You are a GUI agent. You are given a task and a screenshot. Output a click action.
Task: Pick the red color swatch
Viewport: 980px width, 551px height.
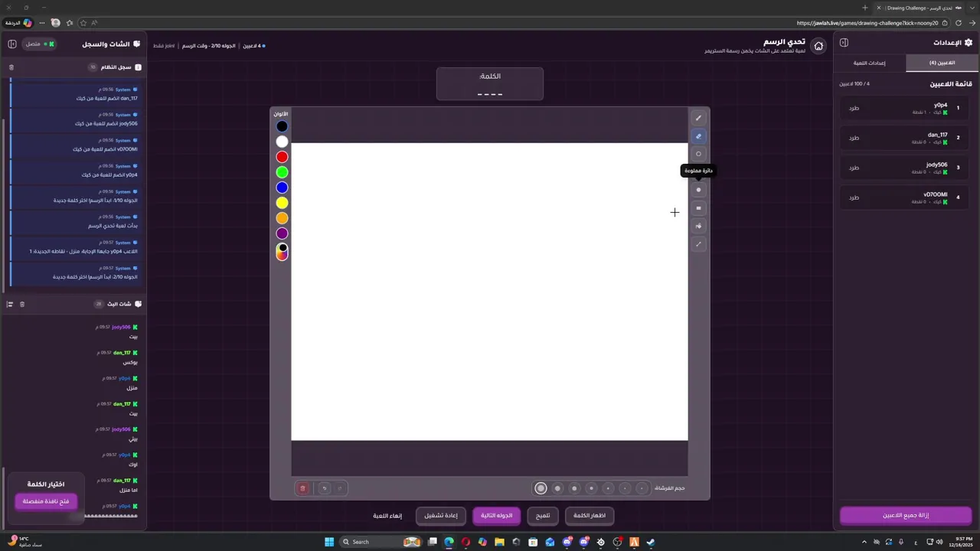pyautogui.click(x=283, y=157)
